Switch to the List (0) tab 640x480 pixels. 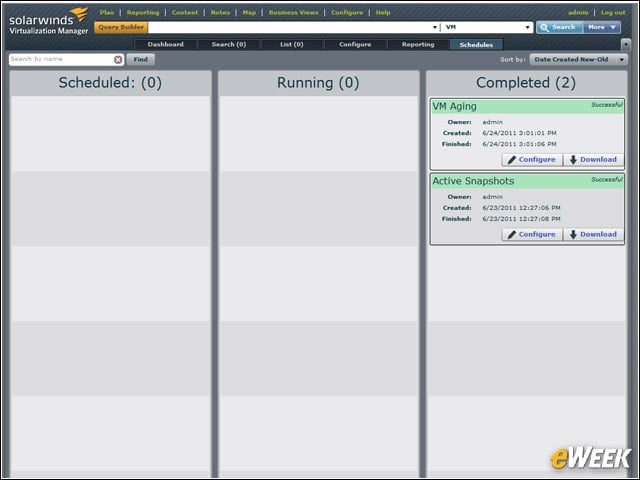(x=292, y=44)
